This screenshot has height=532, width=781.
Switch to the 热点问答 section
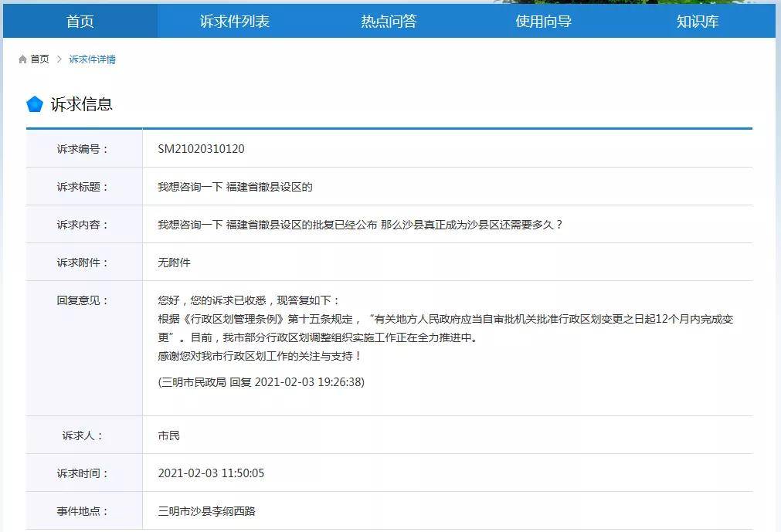tap(391, 21)
